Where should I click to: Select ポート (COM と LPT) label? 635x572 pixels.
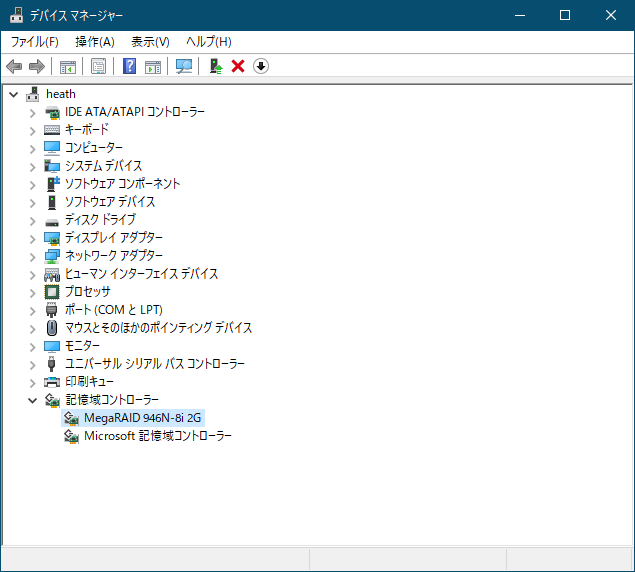coord(114,310)
